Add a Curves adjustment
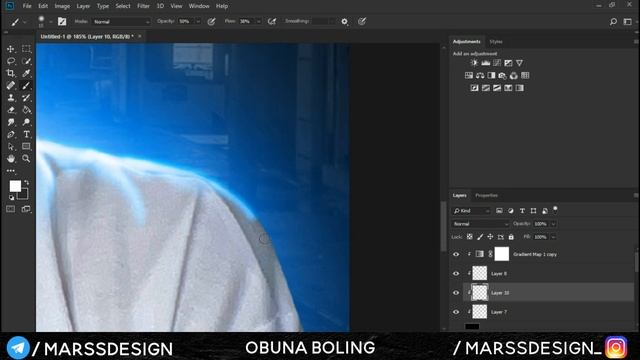The image size is (640, 360). [497, 63]
